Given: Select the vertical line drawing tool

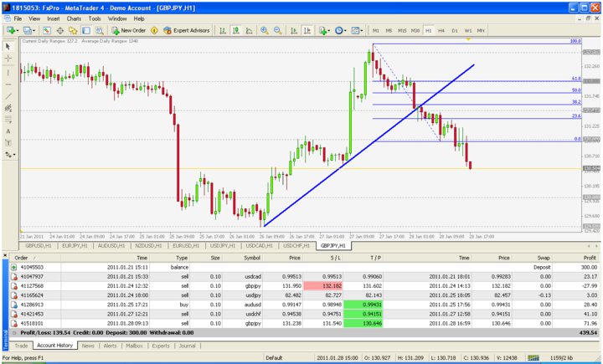Looking at the screenshot, I should click(x=8, y=72).
